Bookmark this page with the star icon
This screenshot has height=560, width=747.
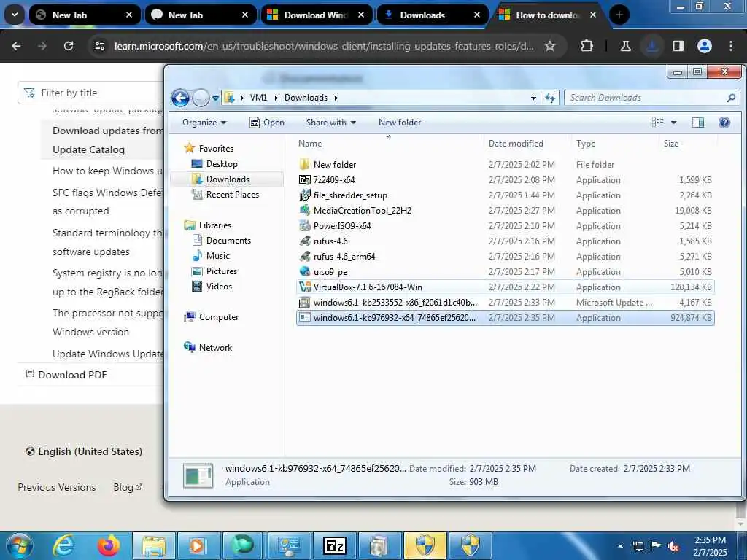550,46
